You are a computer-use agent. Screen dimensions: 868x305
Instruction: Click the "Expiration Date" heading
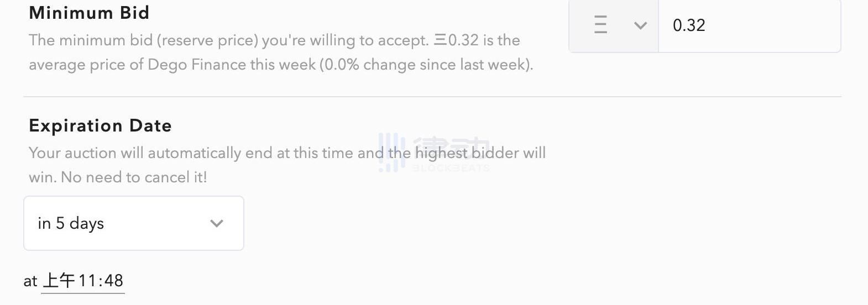coord(100,125)
